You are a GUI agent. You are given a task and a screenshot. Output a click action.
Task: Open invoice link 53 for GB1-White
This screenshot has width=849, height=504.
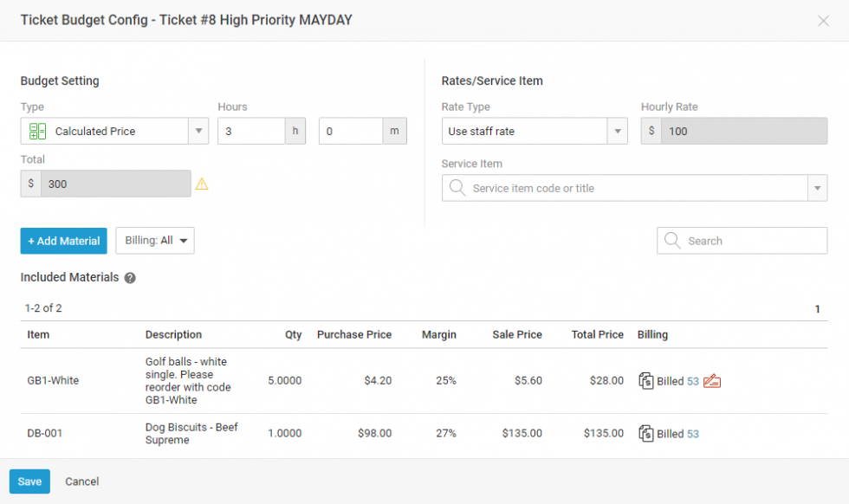tap(693, 381)
